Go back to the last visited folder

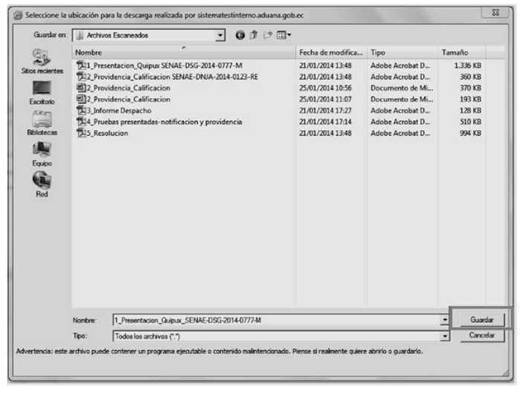(240, 35)
